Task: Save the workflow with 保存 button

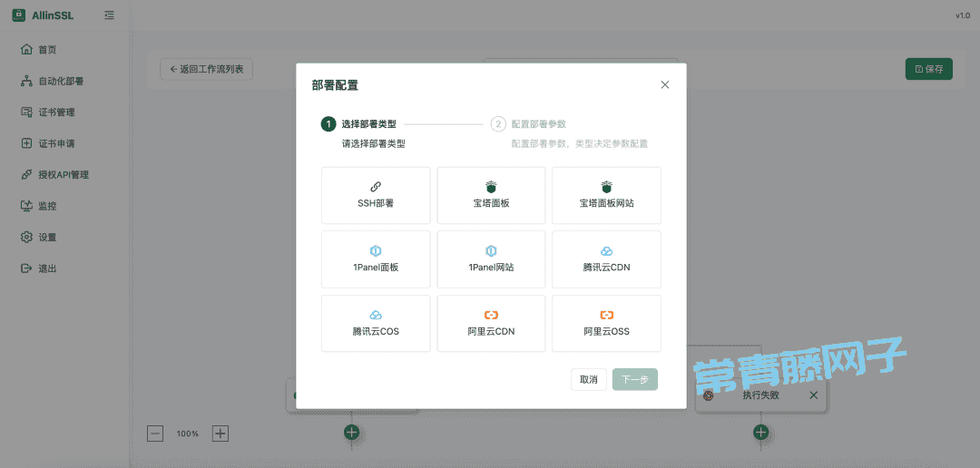Action: (929, 69)
